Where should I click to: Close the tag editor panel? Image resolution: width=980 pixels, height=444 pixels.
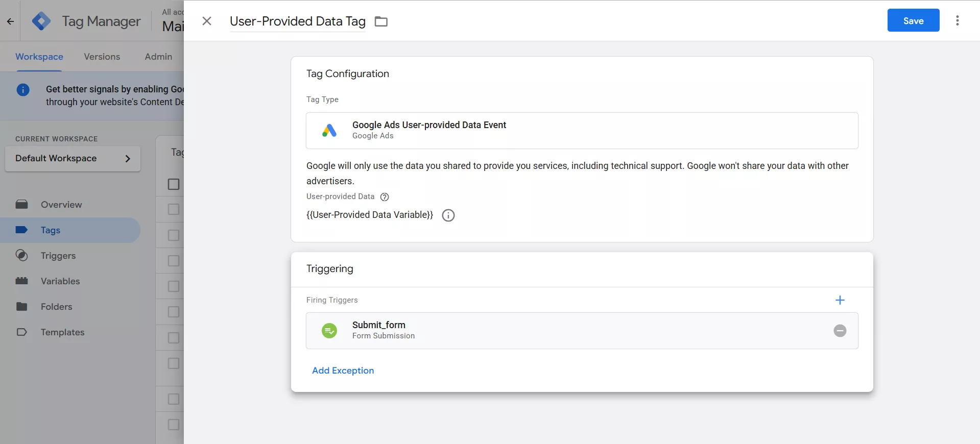click(207, 21)
